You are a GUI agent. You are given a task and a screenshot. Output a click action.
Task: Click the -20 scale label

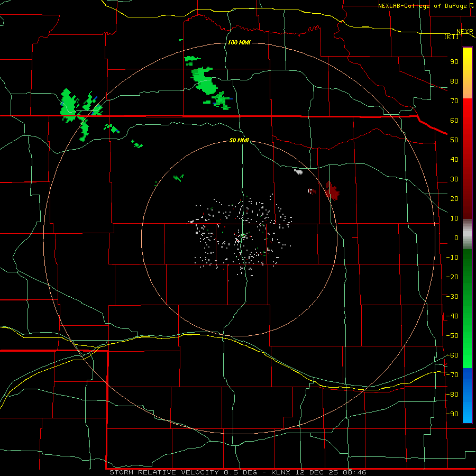pos(452,277)
